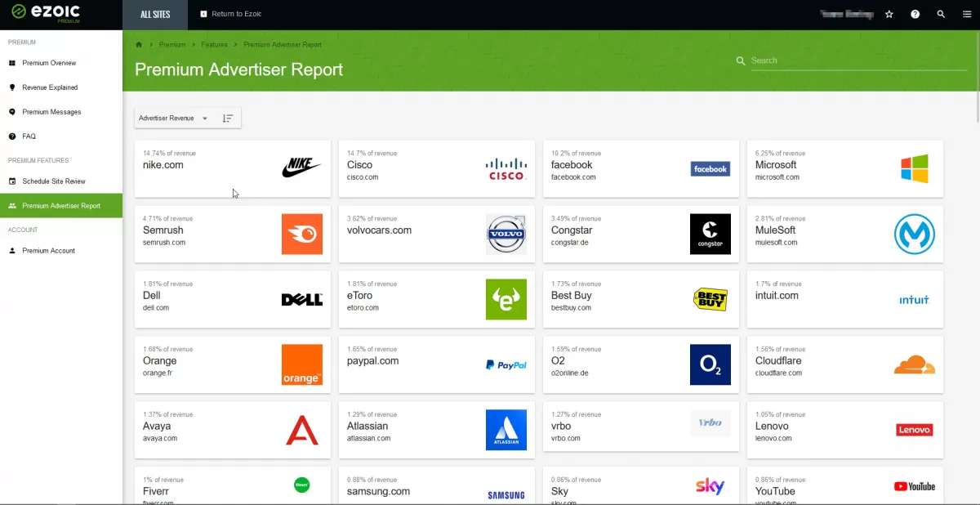Click the Nike swoosh logo
This screenshot has width=980, height=505.
click(x=301, y=168)
